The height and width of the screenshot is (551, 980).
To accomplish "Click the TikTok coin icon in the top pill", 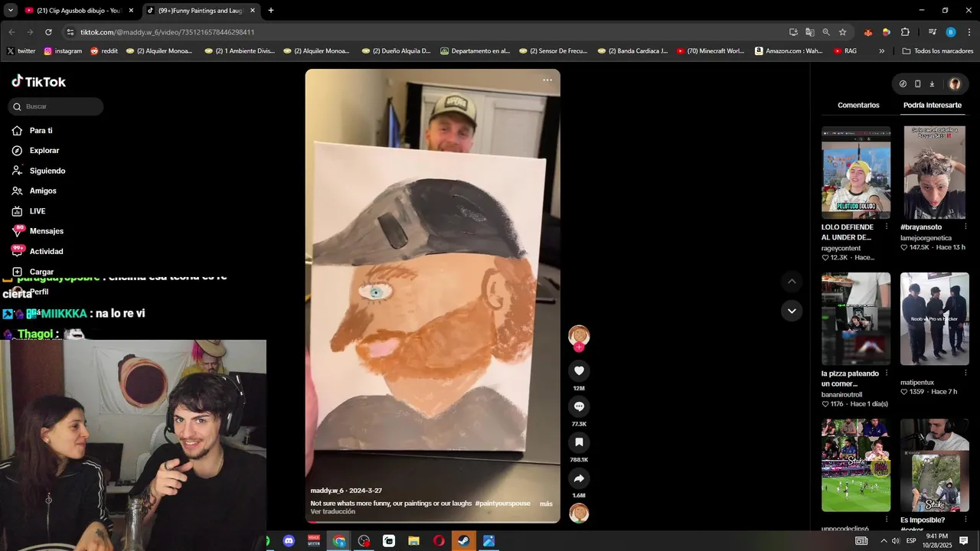I will pyautogui.click(x=903, y=84).
